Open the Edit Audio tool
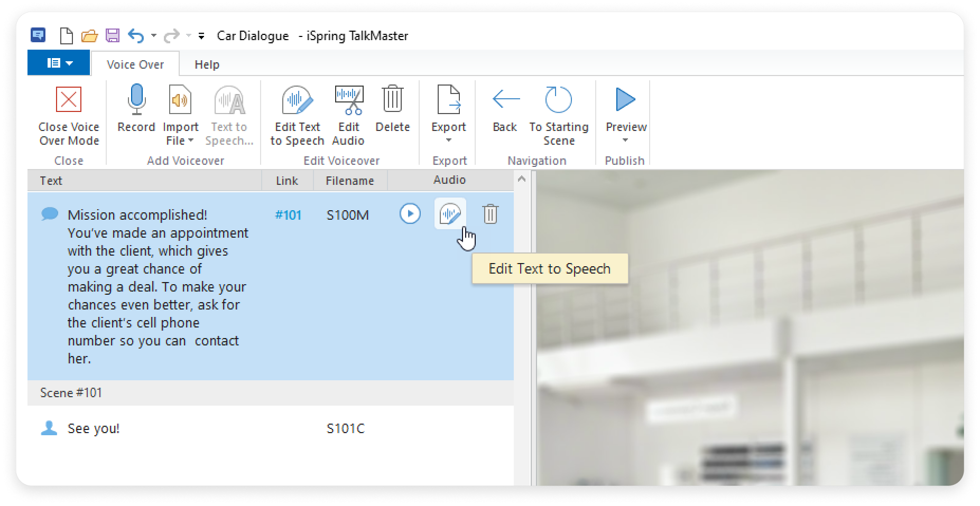This screenshot has width=980, height=506. [x=348, y=100]
